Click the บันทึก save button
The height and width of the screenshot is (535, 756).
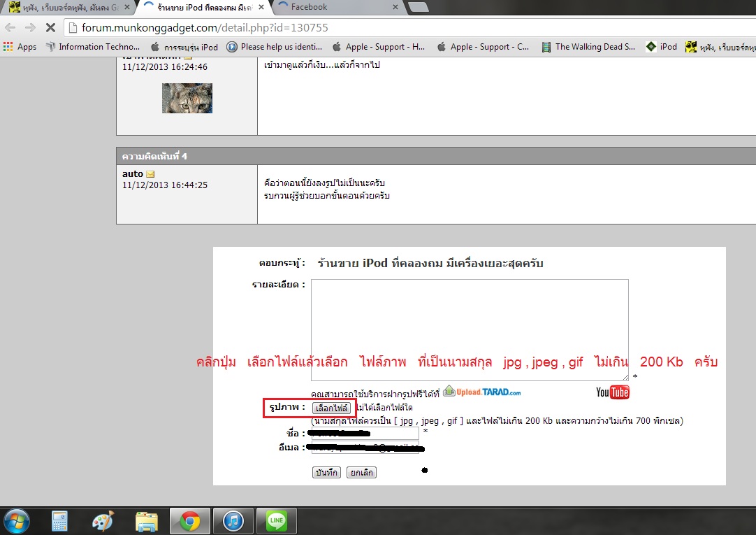pyautogui.click(x=326, y=473)
